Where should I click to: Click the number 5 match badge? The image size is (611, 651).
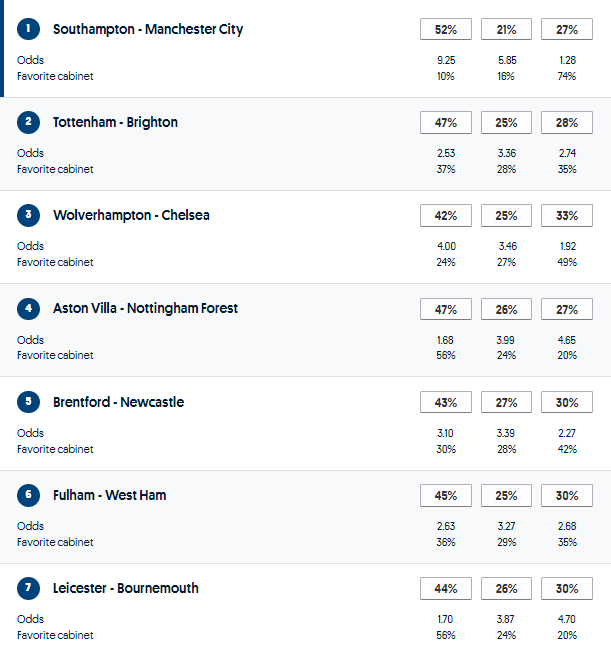pos(28,402)
